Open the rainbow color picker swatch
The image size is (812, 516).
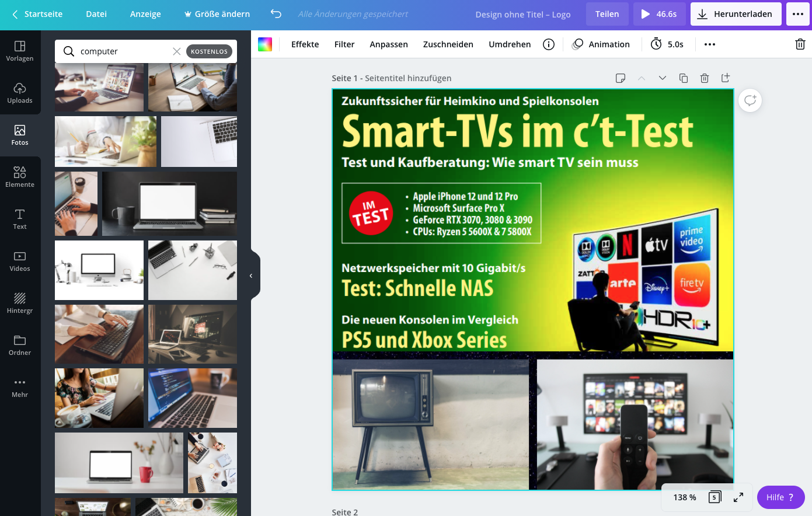(x=265, y=44)
